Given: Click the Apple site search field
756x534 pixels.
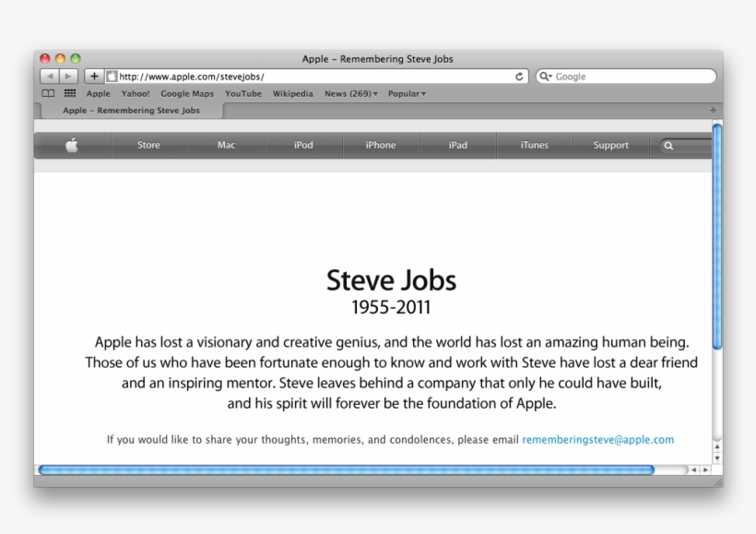Looking at the screenshot, I should [x=685, y=146].
